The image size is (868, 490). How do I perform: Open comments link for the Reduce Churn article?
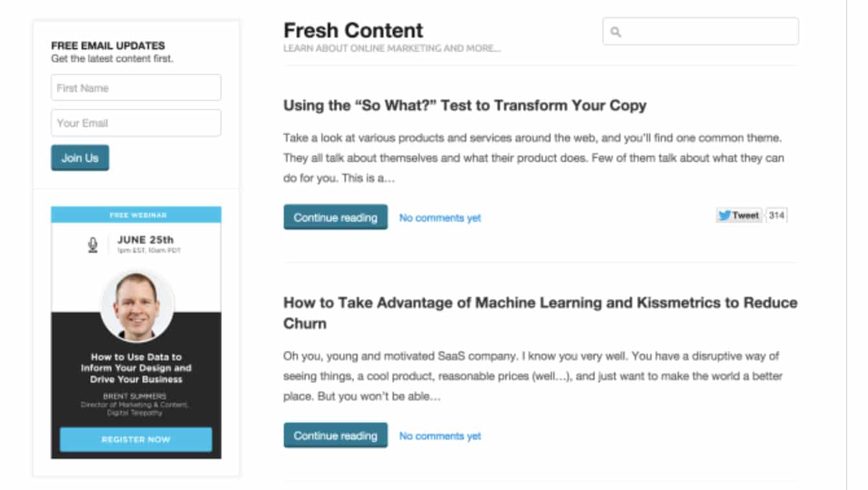440,436
